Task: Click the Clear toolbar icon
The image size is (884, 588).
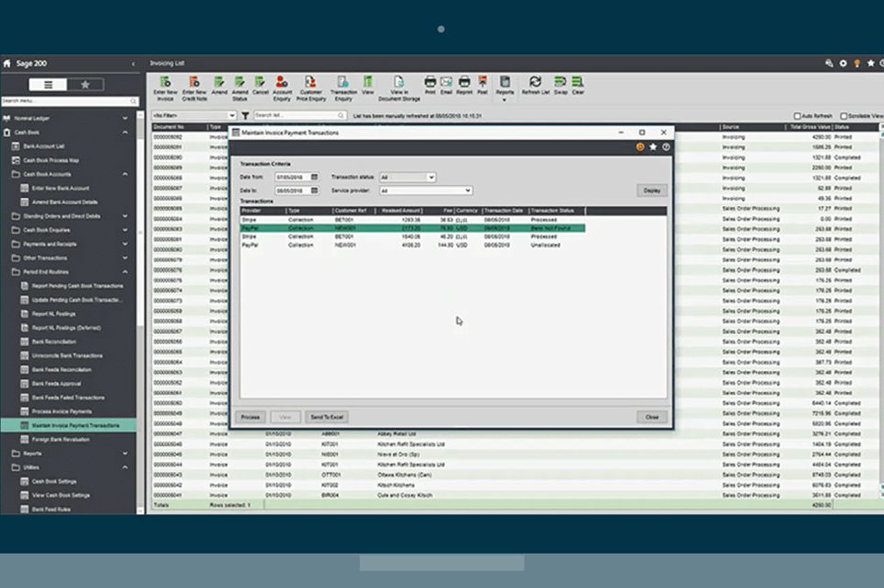Action: [578, 86]
